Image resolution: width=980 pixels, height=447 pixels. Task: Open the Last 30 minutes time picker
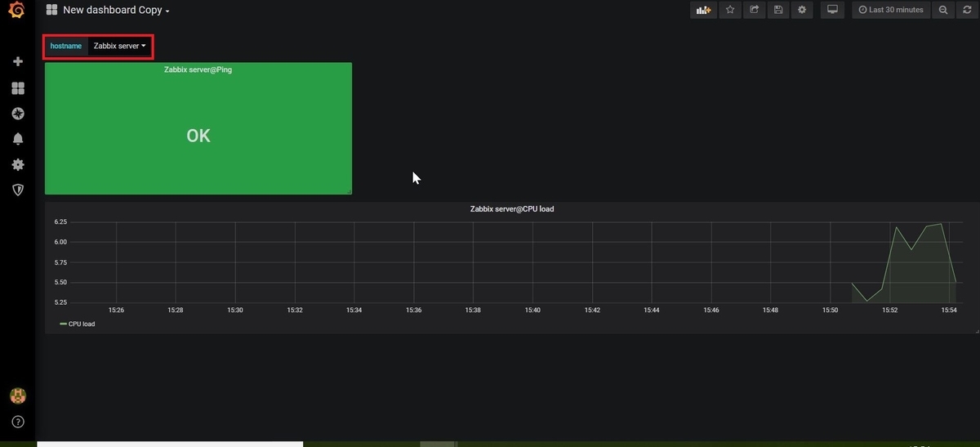(x=891, y=10)
